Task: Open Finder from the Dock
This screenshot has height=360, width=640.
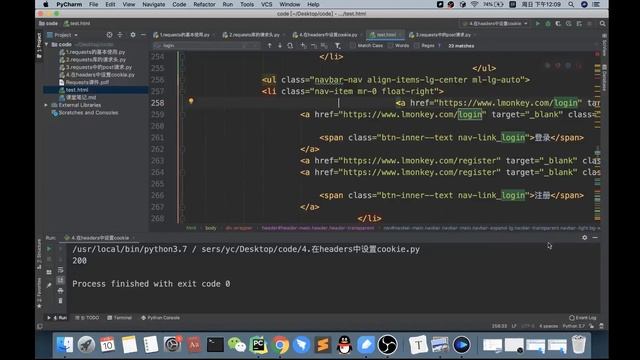Action: [x=64, y=345]
